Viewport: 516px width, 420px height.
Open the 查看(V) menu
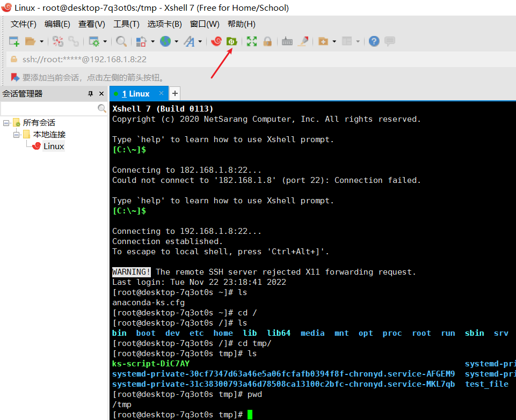point(91,24)
